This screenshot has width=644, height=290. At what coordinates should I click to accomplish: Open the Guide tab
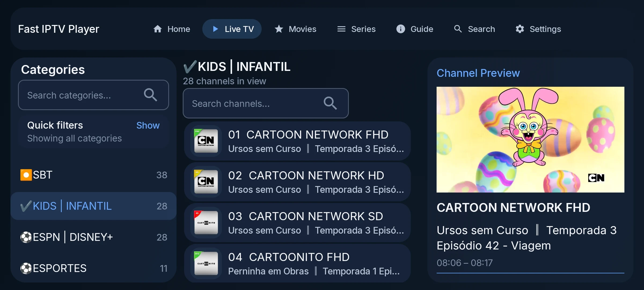point(415,29)
